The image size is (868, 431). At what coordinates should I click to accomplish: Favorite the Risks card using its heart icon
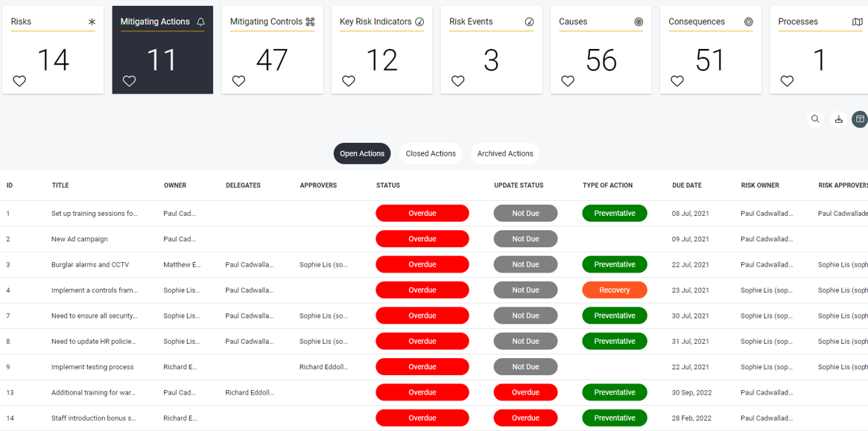click(19, 80)
